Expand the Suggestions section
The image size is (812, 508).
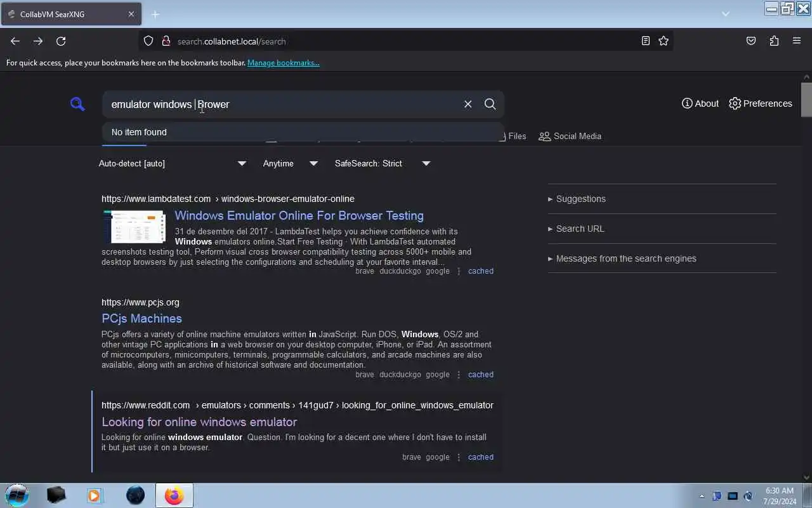click(x=577, y=199)
